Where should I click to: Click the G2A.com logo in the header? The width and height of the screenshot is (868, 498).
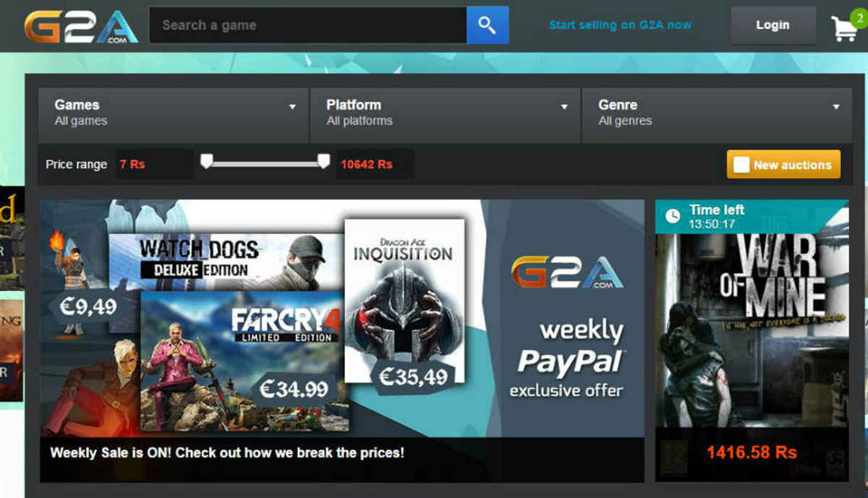(x=81, y=26)
